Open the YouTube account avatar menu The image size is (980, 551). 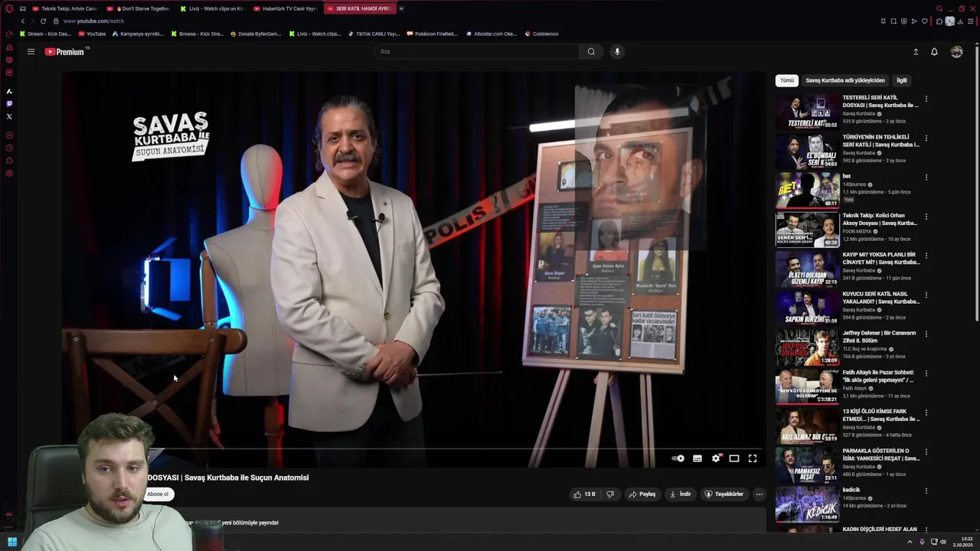click(956, 51)
